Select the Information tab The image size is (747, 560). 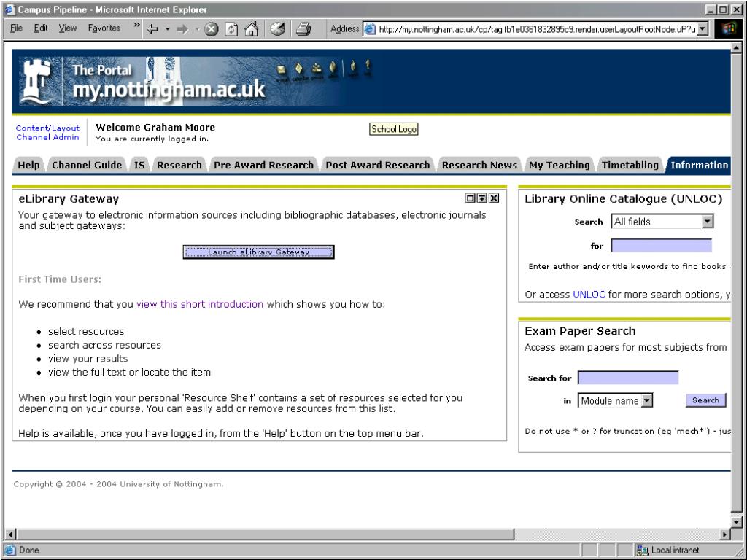tap(699, 166)
